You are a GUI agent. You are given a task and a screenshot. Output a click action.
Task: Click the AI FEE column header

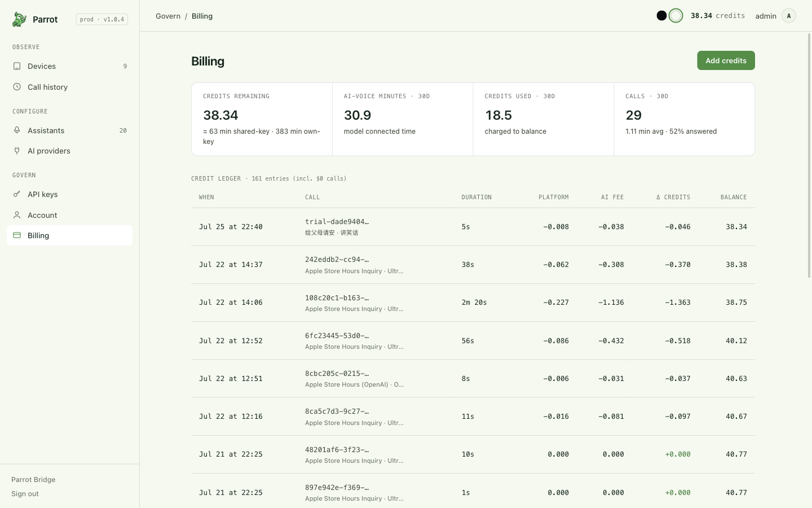612,197
